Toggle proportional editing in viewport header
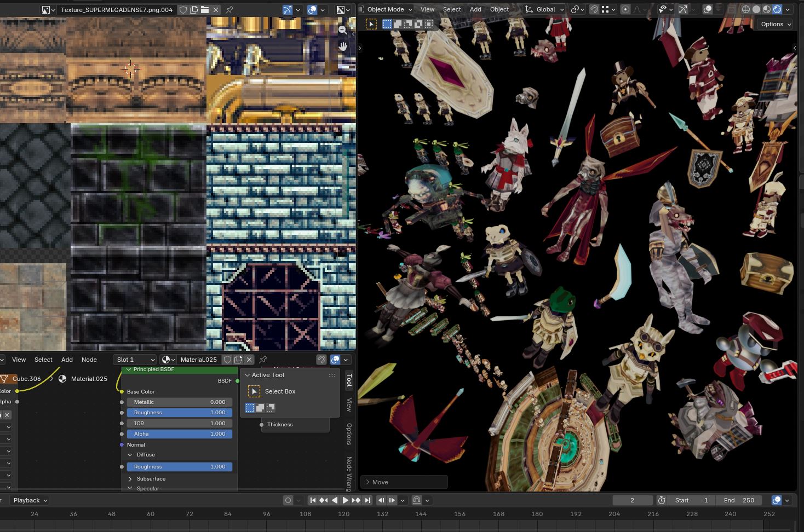The height and width of the screenshot is (532, 804). (625, 9)
